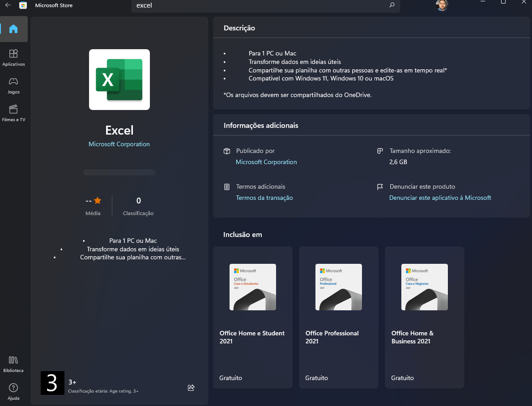Click the Publicado por package icon
532x406 pixels.
click(227, 151)
